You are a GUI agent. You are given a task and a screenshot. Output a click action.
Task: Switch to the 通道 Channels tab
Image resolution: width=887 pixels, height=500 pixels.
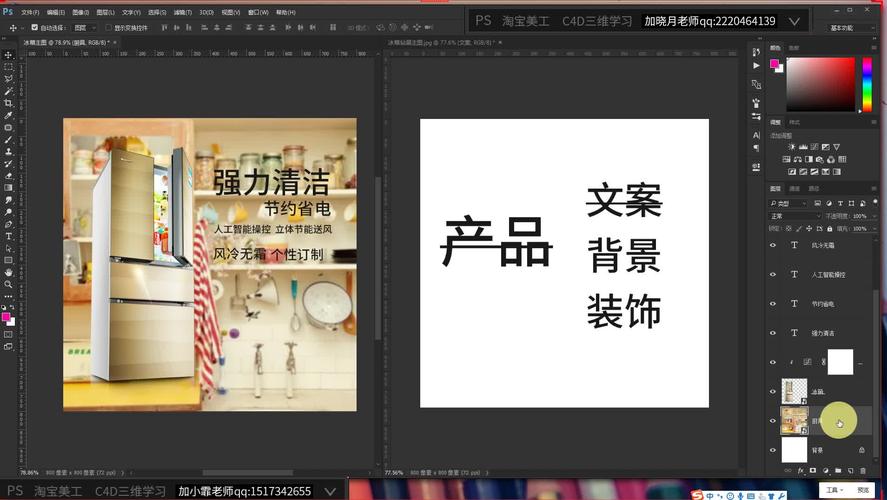795,188
